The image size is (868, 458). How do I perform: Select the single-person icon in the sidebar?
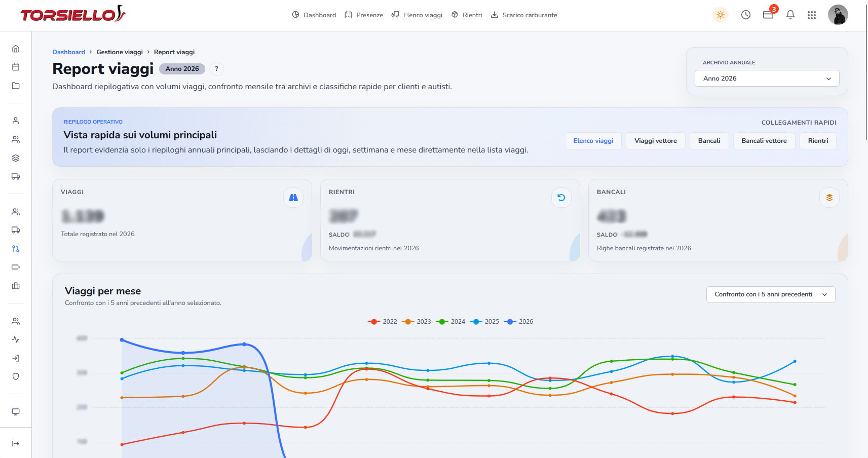click(16, 121)
